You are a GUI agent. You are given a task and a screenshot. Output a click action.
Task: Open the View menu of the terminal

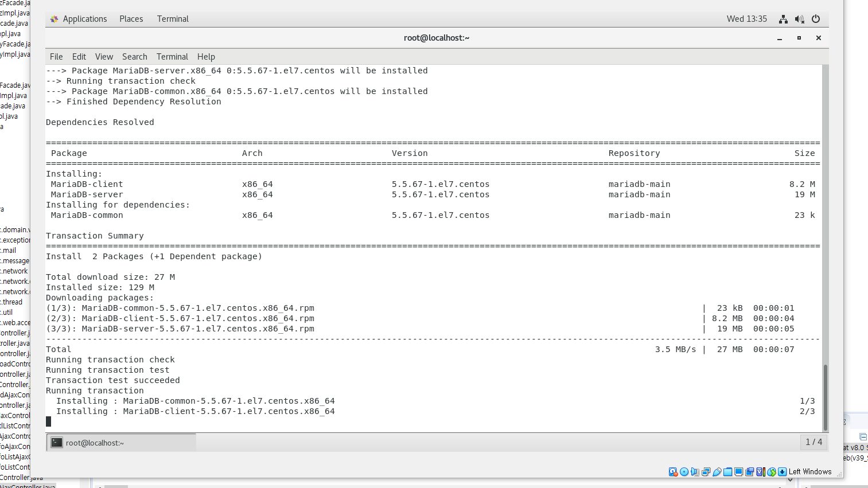click(x=104, y=57)
